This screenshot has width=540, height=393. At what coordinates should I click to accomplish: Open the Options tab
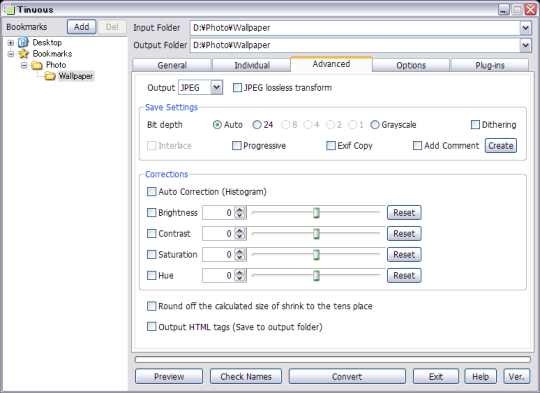click(x=411, y=65)
